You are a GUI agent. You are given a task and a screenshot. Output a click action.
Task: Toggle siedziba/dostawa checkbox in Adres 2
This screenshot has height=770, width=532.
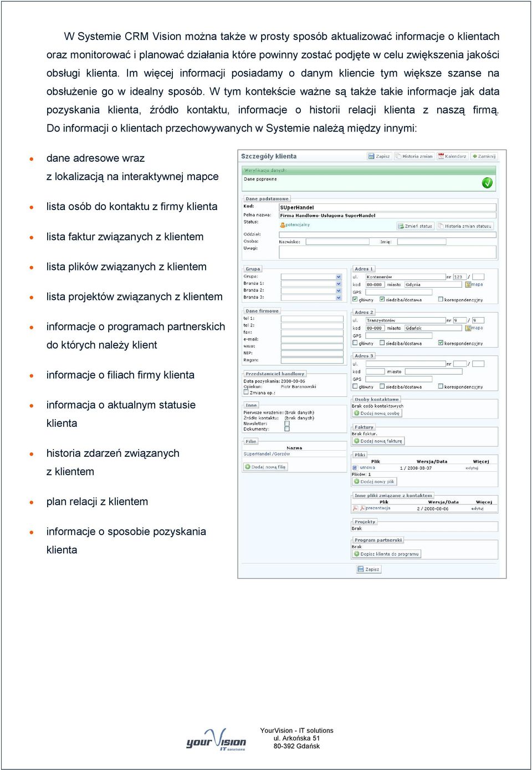[382, 343]
